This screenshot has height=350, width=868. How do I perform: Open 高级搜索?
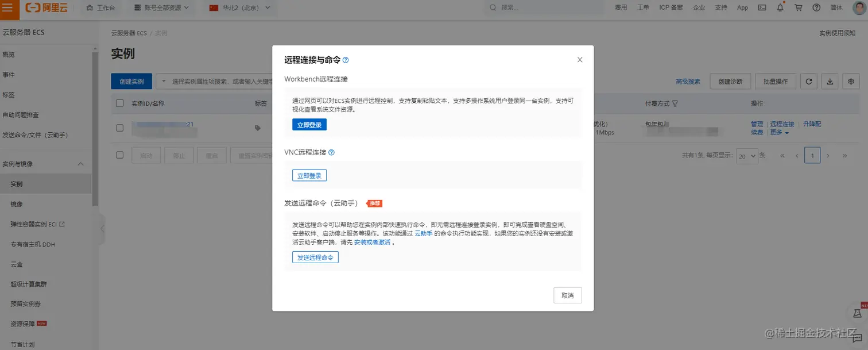point(688,82)
